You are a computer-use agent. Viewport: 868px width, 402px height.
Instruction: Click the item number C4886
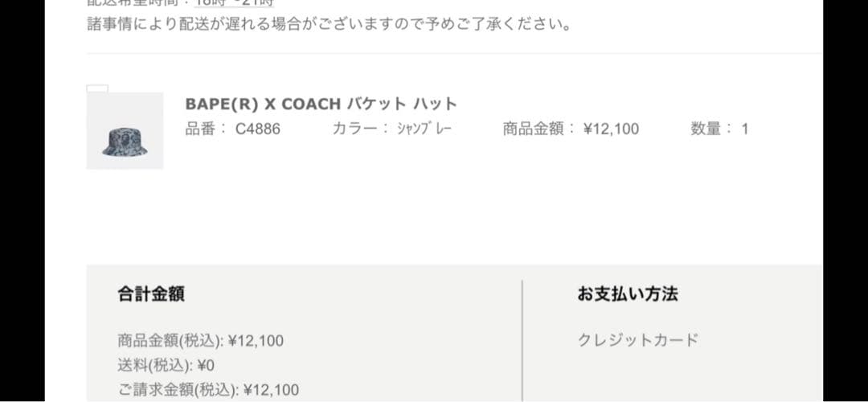tap(258, 129)
